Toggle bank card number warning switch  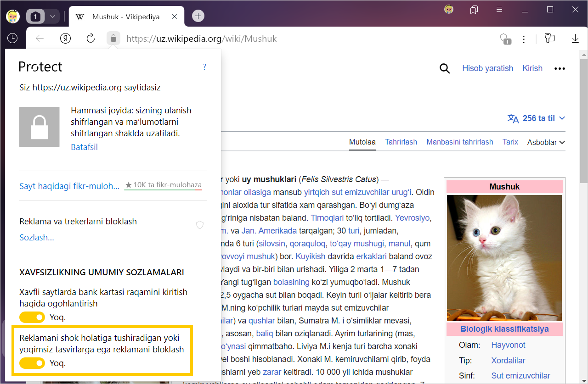(32, 317)
